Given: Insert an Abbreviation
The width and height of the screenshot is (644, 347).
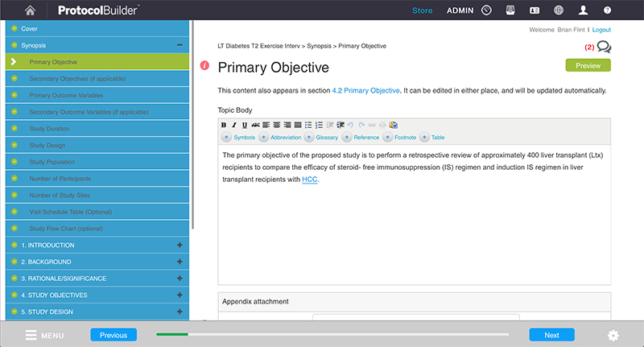Looking at the screenshot, I should tap(280, 137).
